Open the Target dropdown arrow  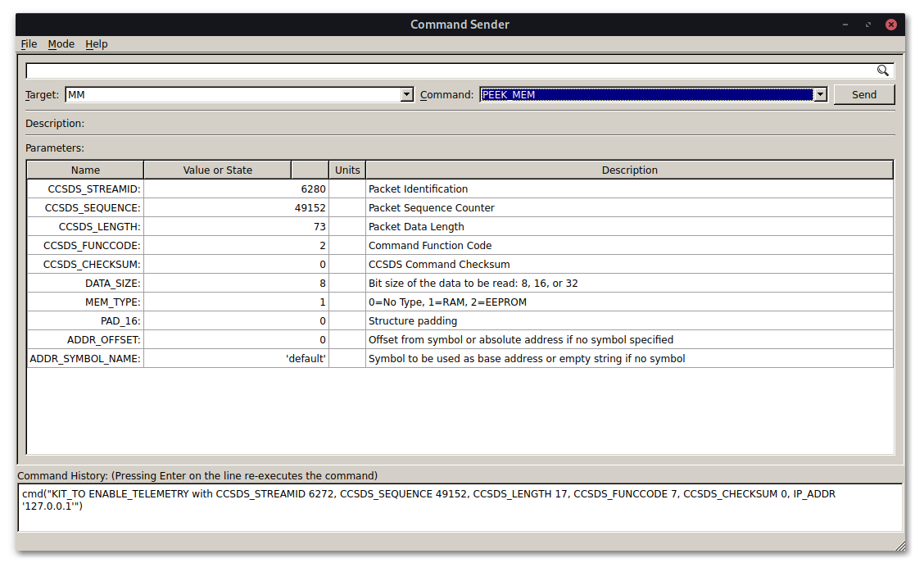[407, 95]
